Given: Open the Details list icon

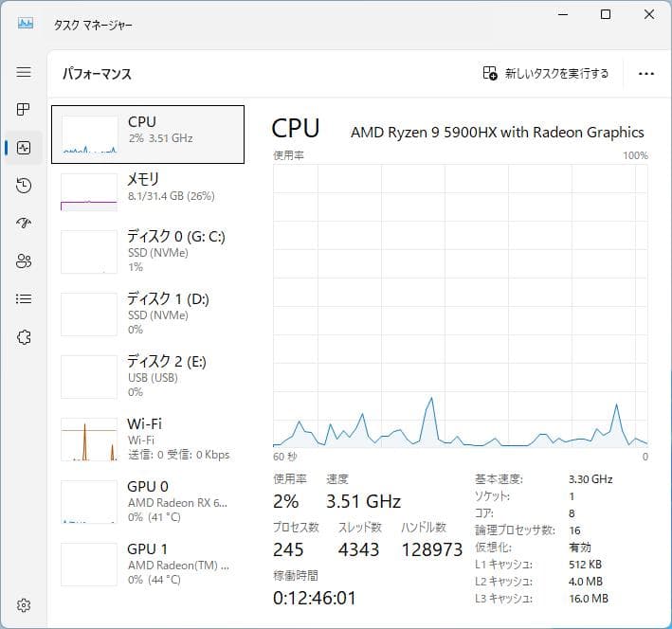Looking at the screenshot, I should 24,298.
